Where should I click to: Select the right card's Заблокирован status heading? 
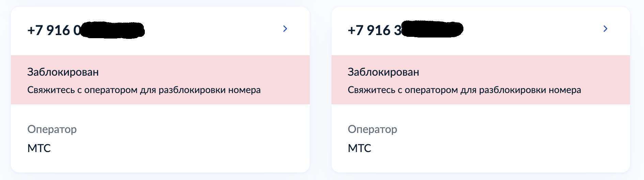click(383, 72)
